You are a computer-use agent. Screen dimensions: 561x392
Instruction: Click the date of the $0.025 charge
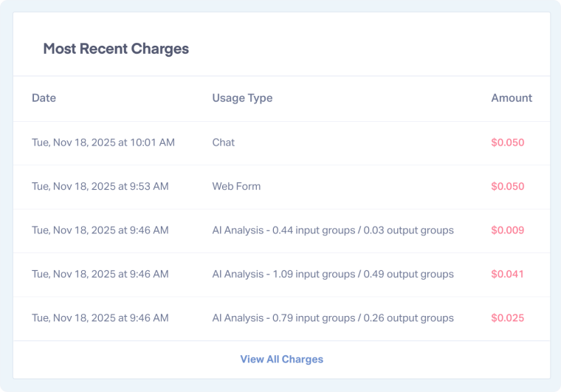point(100,318)
